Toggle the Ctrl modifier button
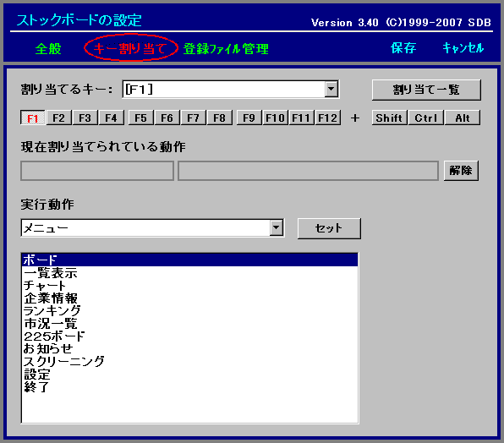Viewport: 504px width, 443px height. [426, 118]
